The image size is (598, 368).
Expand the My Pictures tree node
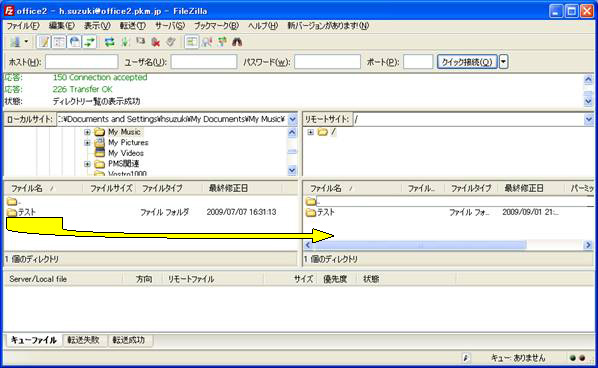point(87,143)
